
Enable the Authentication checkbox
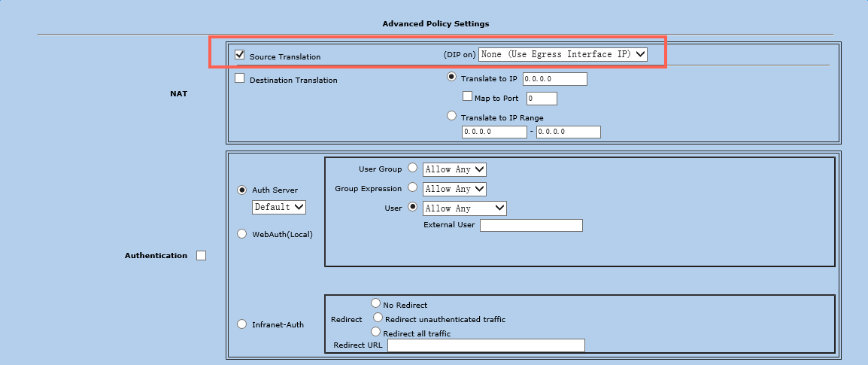202,256
